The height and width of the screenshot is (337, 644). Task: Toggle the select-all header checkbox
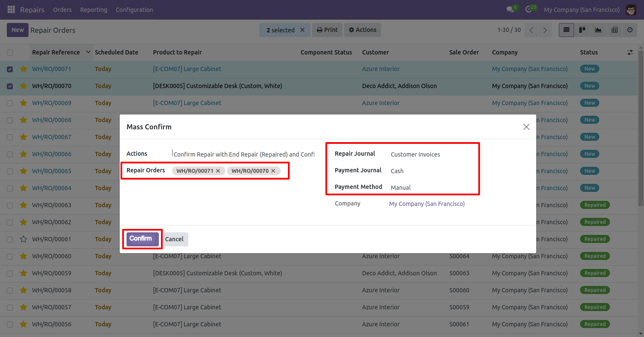10,53
